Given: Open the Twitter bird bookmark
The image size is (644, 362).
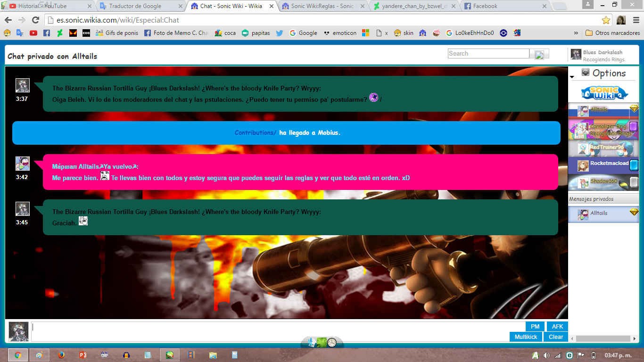Looking at the screenshot, I should [x=280, y=33].
